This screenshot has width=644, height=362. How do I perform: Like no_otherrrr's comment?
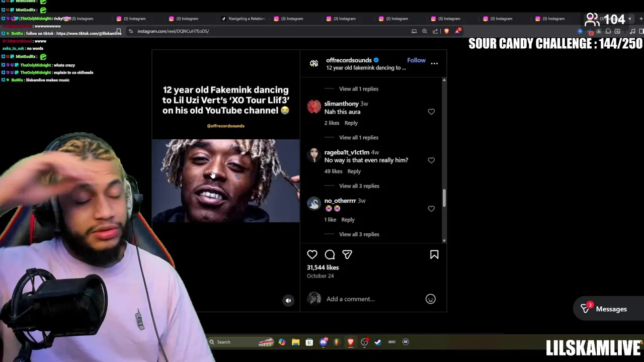(431, 209)
